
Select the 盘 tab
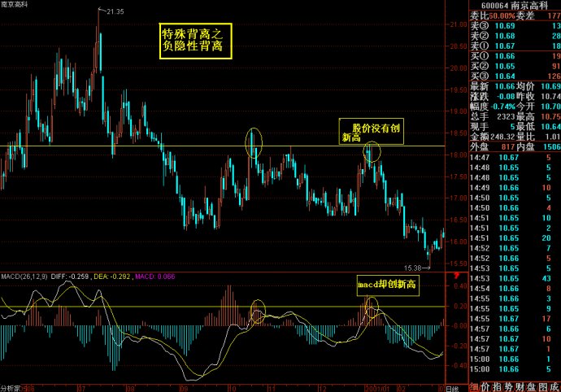tap(531, 387)
